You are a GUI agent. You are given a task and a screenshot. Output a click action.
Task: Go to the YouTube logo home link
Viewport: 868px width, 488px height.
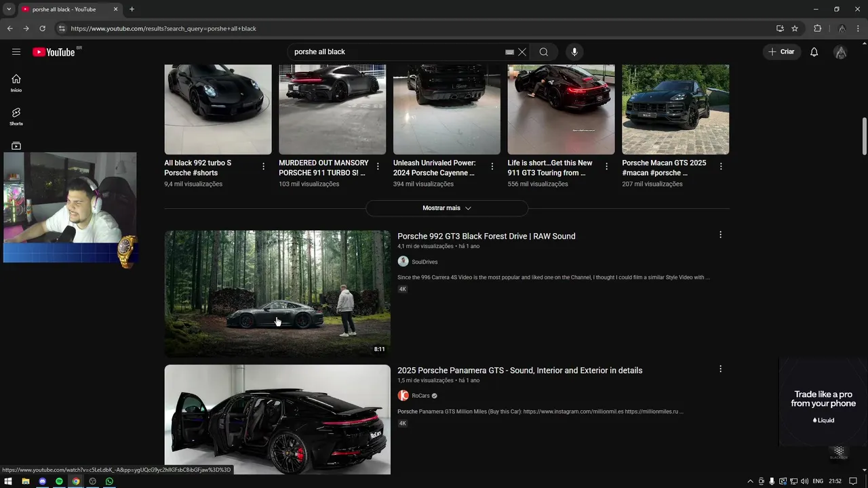pos(54,52)
